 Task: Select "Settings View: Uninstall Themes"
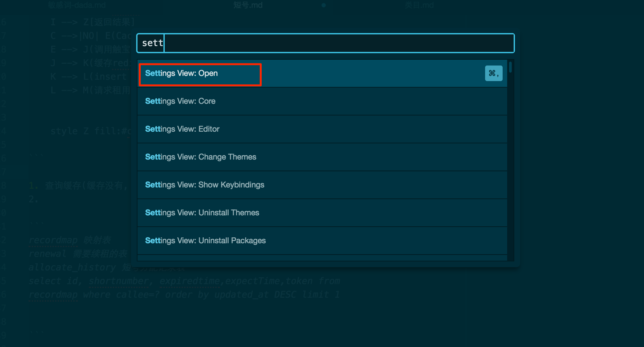[322, 213]
